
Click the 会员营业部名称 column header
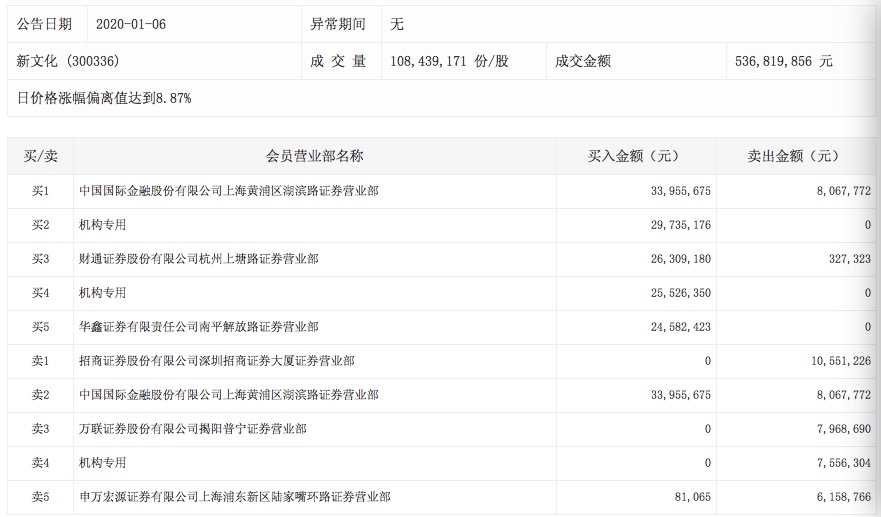point(314,156)
